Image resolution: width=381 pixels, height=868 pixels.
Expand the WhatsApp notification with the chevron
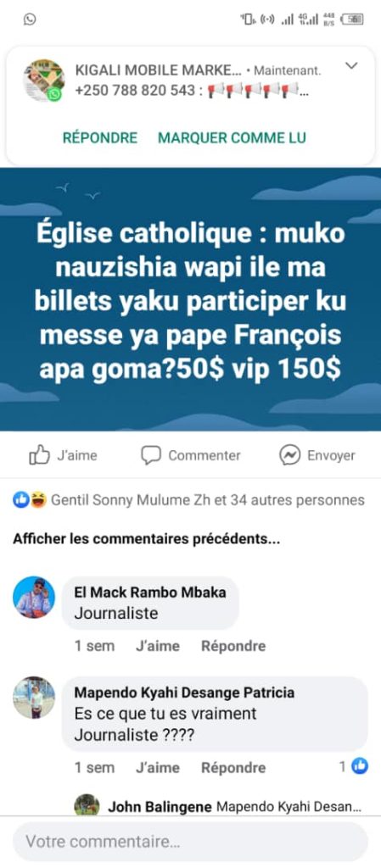click(351, 66)
